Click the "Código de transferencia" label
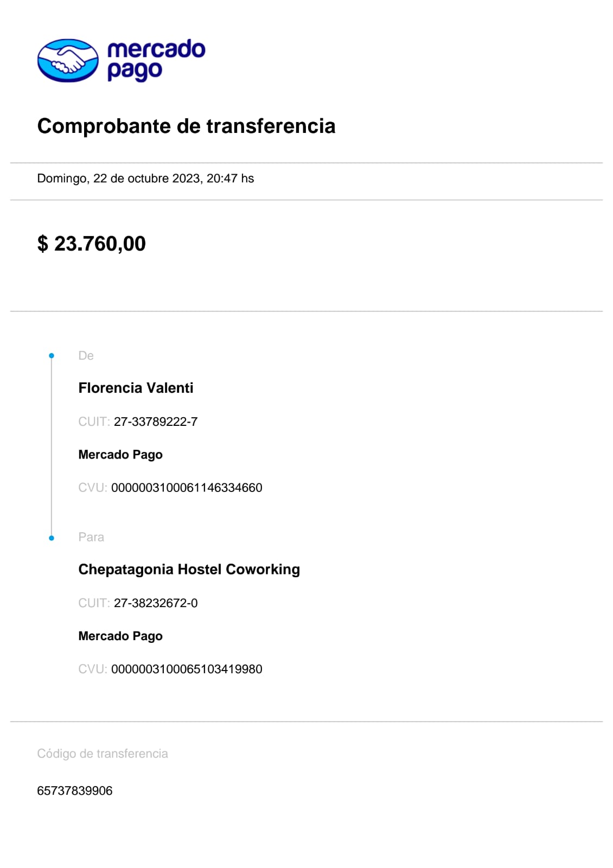Viewport: 613px width, 868px height. click(x=103, y=754)
